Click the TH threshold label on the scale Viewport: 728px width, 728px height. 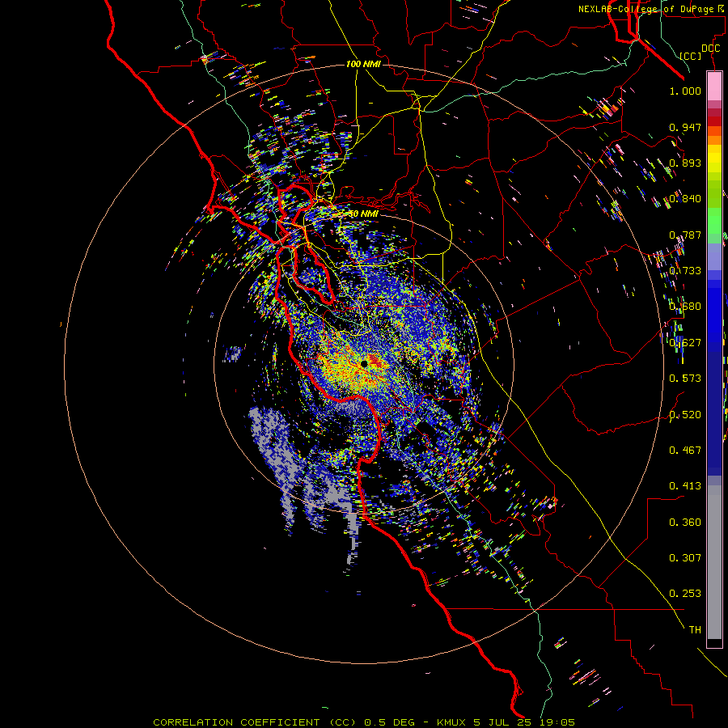pos(695,630)
